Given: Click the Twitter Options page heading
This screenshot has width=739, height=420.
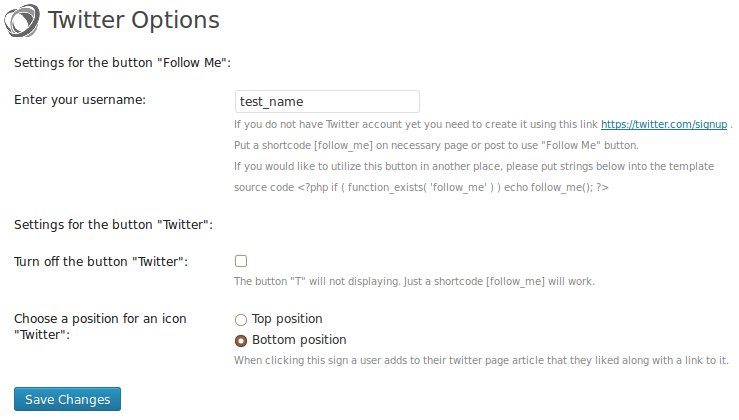Looking at the screenshot, I should 134,20.
